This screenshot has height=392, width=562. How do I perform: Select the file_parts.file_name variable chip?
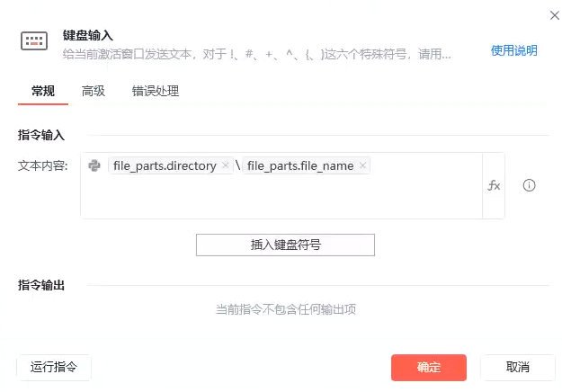pos(299,165)
